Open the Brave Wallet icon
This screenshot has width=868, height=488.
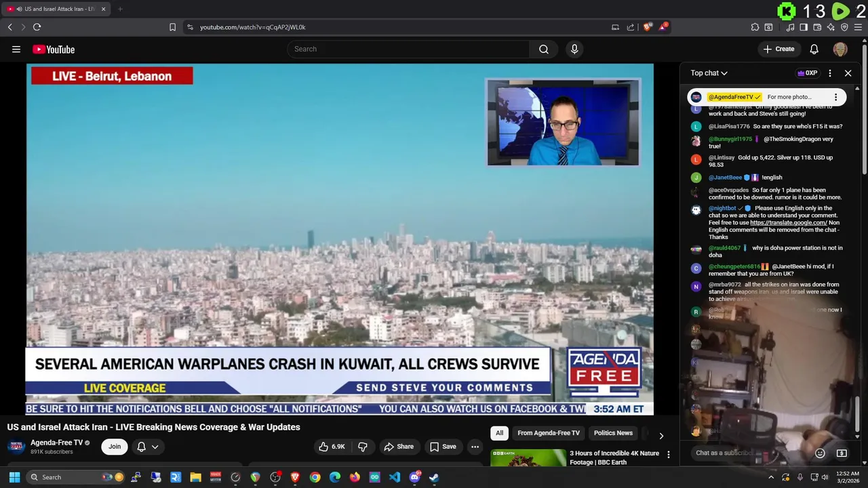817,27
